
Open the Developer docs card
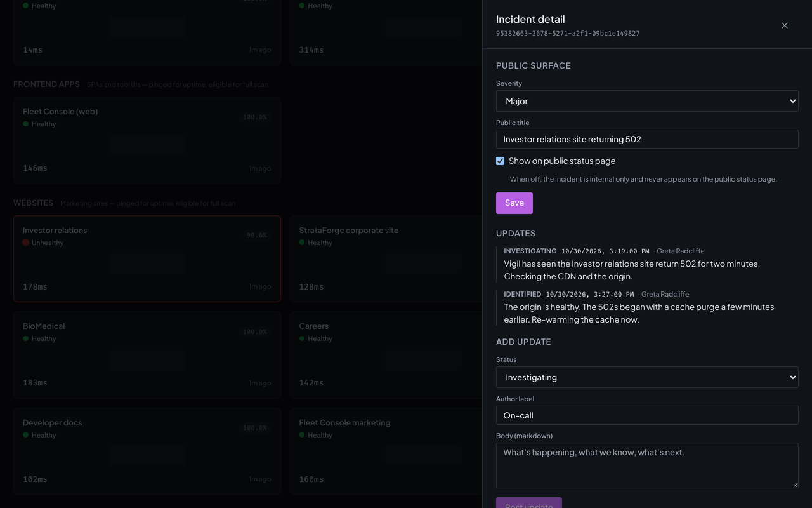click(147, 451)
